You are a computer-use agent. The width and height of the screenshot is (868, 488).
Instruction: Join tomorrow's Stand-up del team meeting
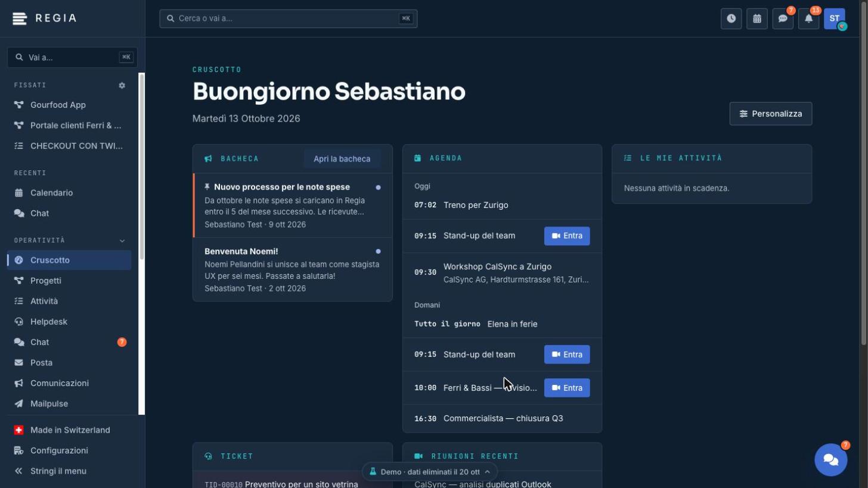(567, 355)
